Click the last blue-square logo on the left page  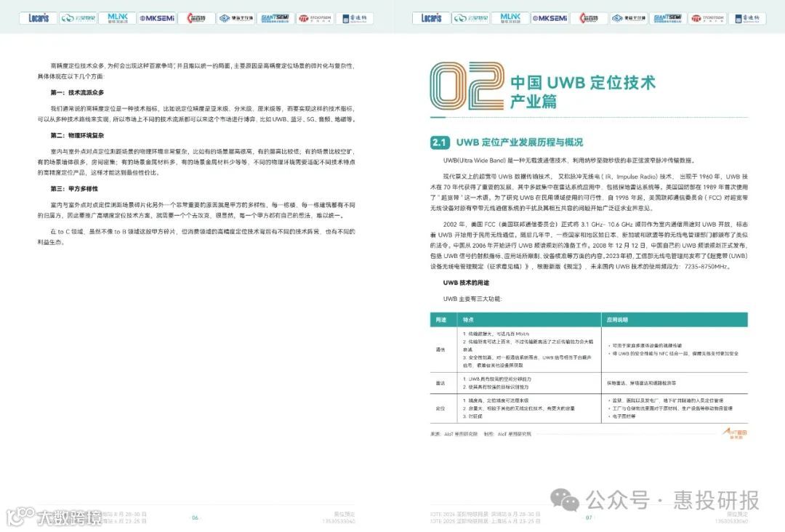[x=355, y=18]
